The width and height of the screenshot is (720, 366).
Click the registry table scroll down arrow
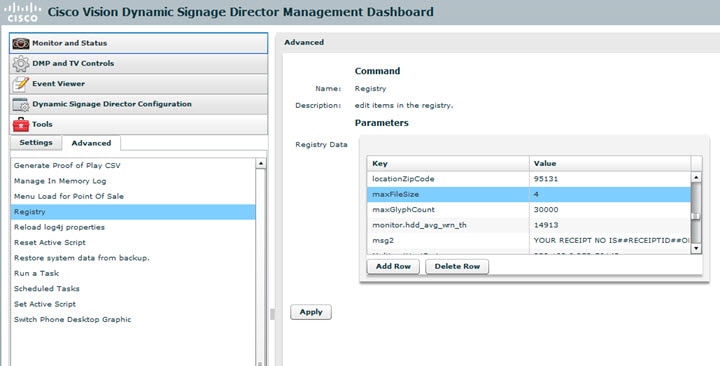click(696, 248)
